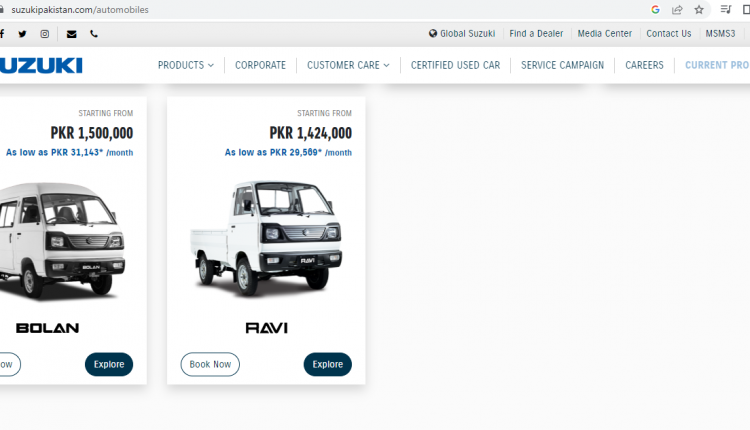Open the MSMS3 link

(720, 33)
